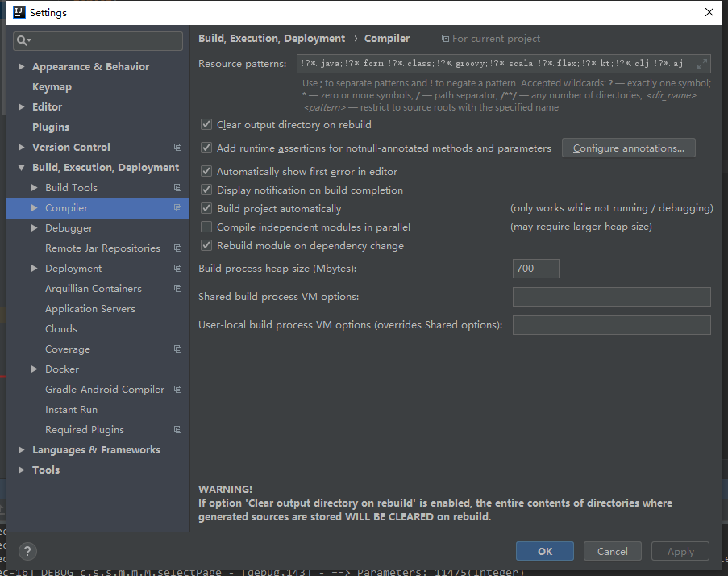Toggle runtime assertions for notnull-annotated methods
The height and width of the screenshot is (576, 728).
[206, 148]
